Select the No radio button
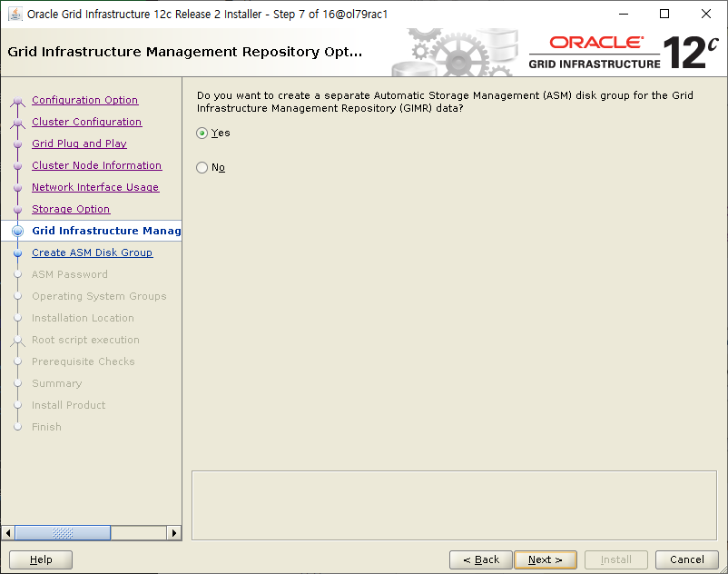The height and width of the screenshot is (574, 728). point(202,168)
